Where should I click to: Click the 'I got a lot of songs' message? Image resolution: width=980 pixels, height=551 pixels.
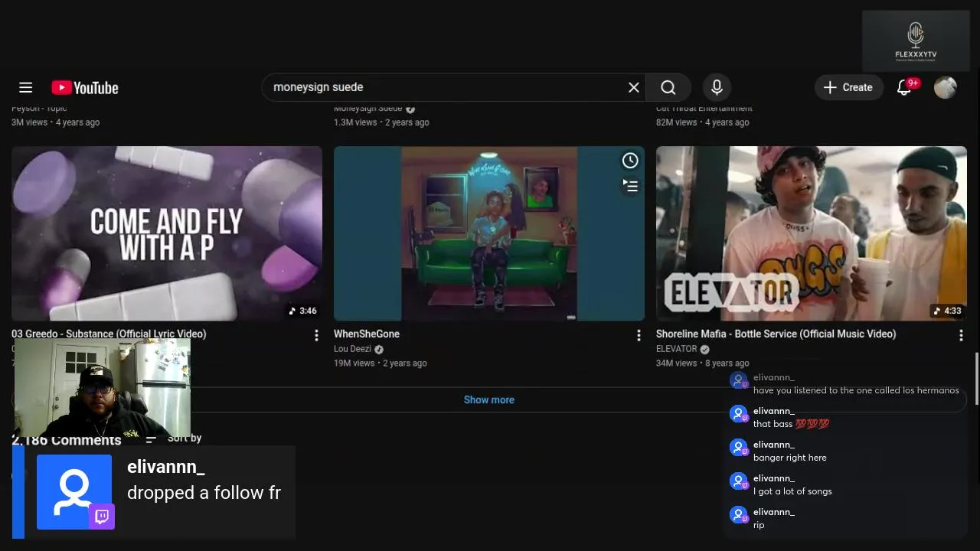[x=792, y=491]
